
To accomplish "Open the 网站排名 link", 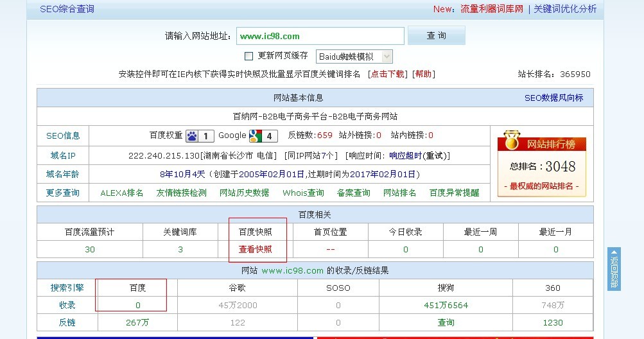I will coord(399,193).
